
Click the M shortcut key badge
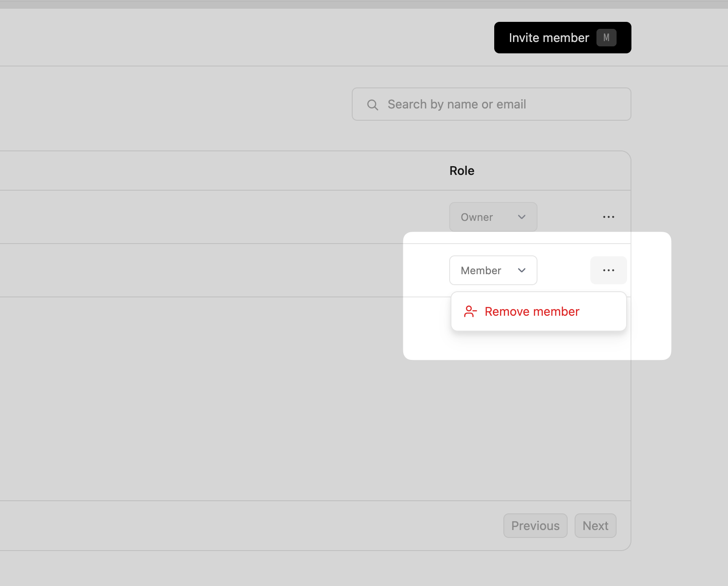tap(606, 38)
